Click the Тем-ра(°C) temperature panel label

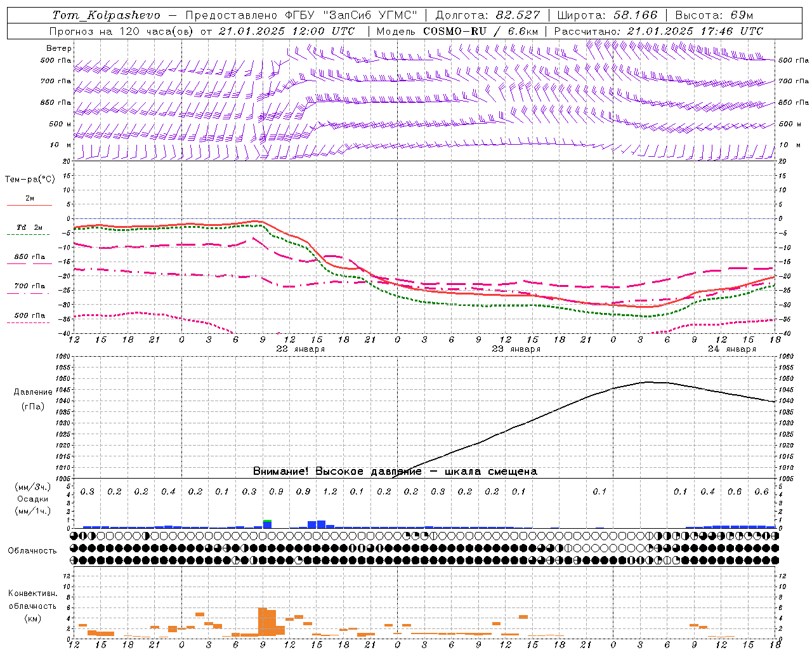[x=30, y=180]
